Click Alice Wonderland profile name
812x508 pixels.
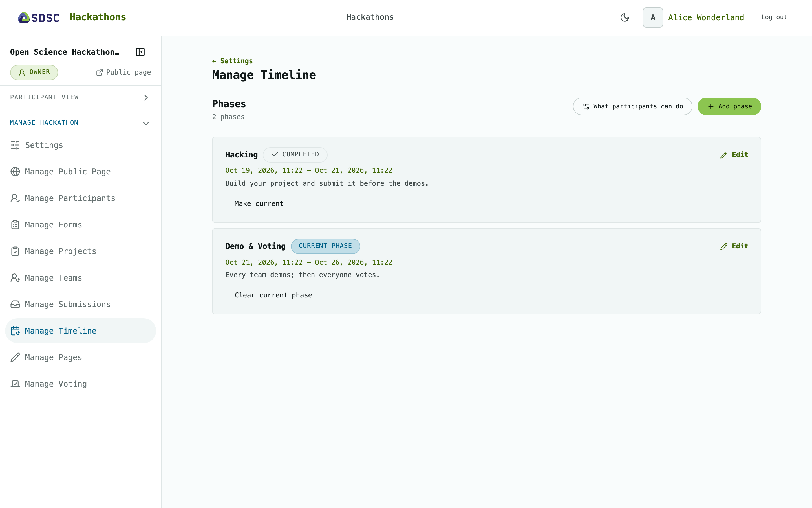coord(706,17)
